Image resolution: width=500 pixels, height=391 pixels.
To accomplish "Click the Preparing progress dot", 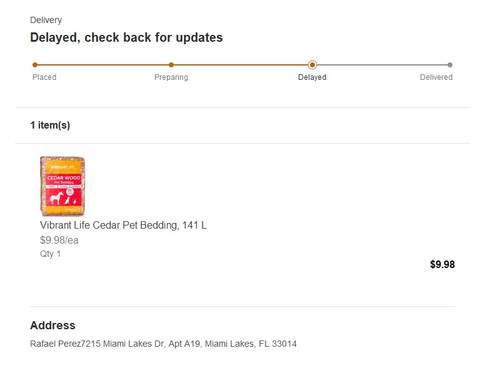I will click(171, 65).
